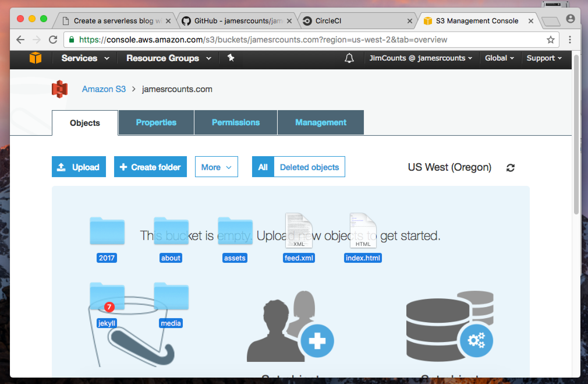Open a new Chrome tab
This screenshot has height=384, width=588.
550,22
